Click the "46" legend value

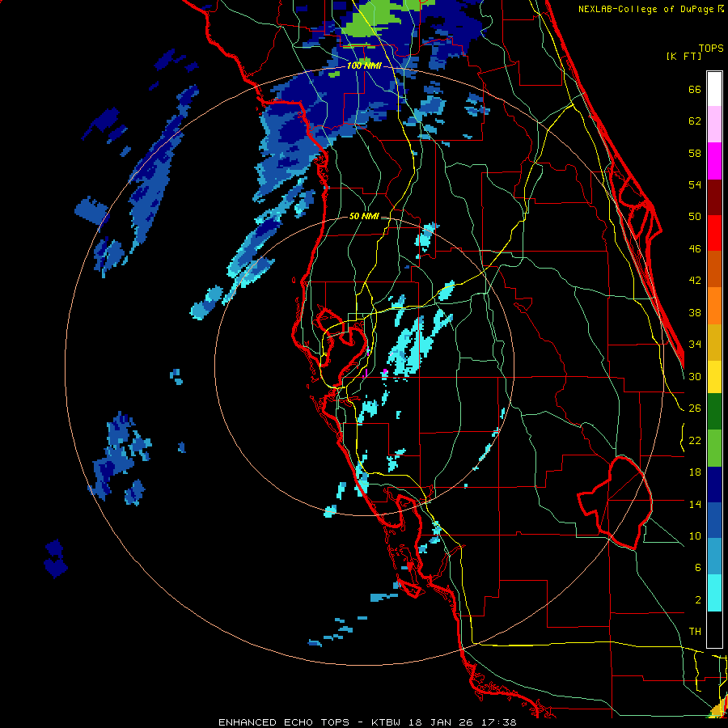[x=695, y=249]
